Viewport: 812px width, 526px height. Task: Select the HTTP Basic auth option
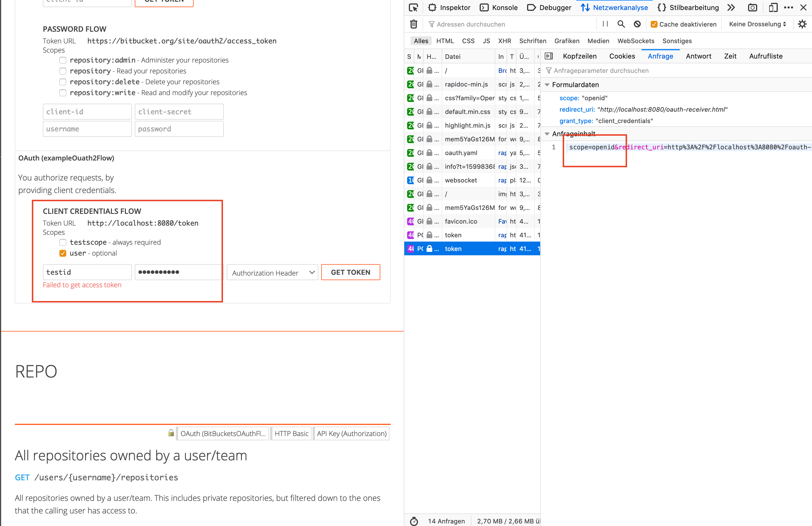(291, 433)
